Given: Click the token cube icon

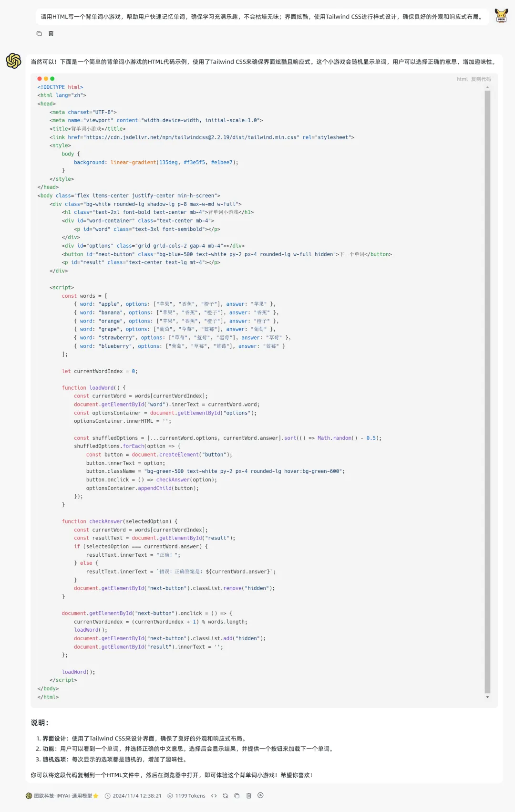Looking at the screenshot, I should pyautogui.click(x=170, y=796).
